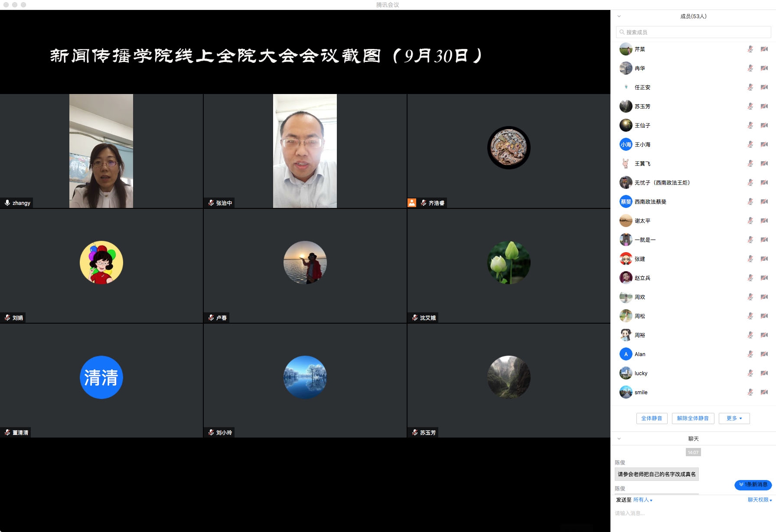
Task: Open the 更多 dropdown menu
Action: tap(734, 418)
